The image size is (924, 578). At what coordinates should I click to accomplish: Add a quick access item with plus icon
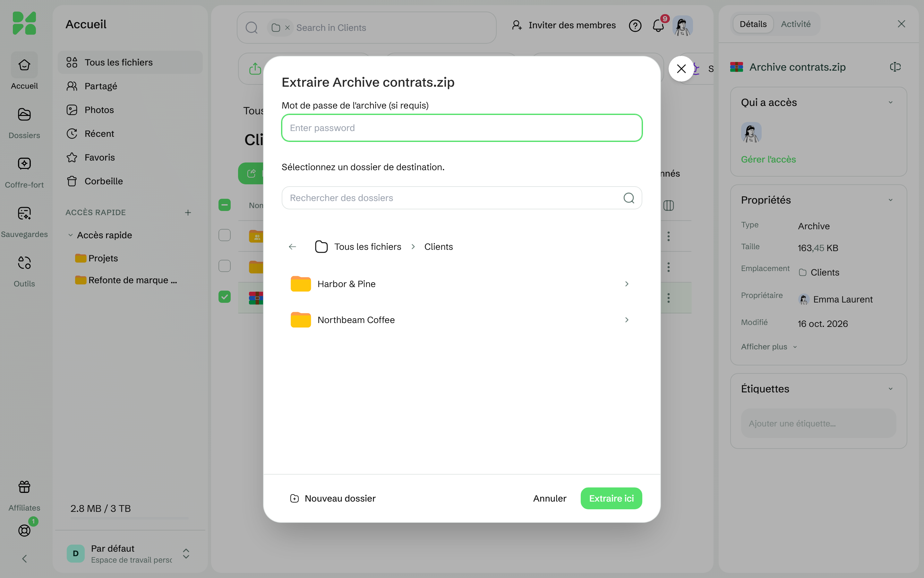pyautogui.click(x=188, y=213)
